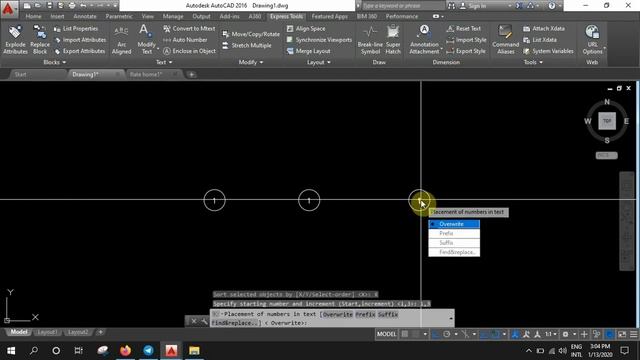Choose Prefix from the placement menu
Screen dimensions: 640x360
pos(454,233)
